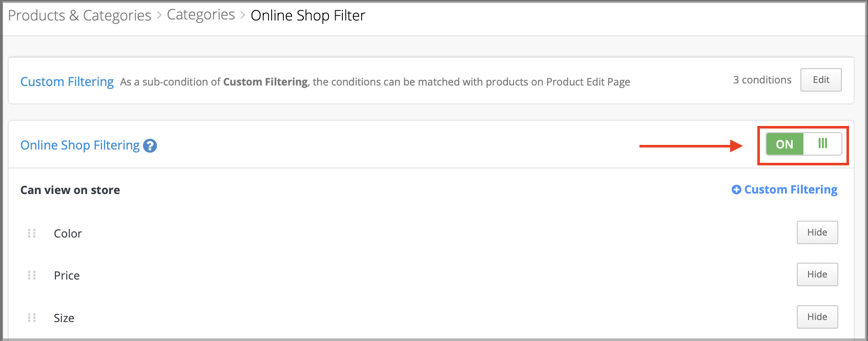Turn off the Online Shop Filtering switch
The height and width of the screenshot is (341, 868).
[803, 144]
